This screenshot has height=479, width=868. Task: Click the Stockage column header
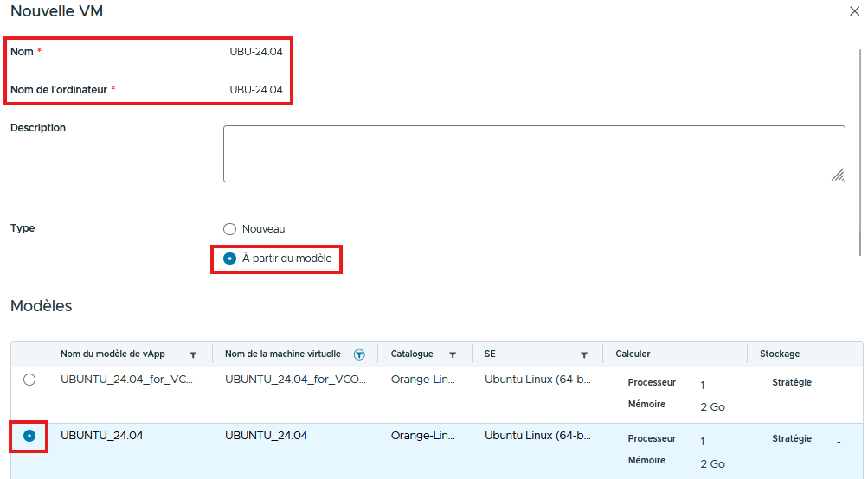tap(780, 354)
